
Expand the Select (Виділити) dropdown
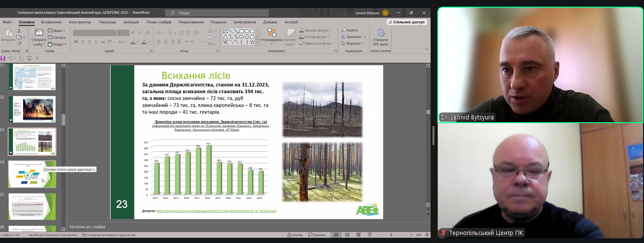click(x=354, y=43)
